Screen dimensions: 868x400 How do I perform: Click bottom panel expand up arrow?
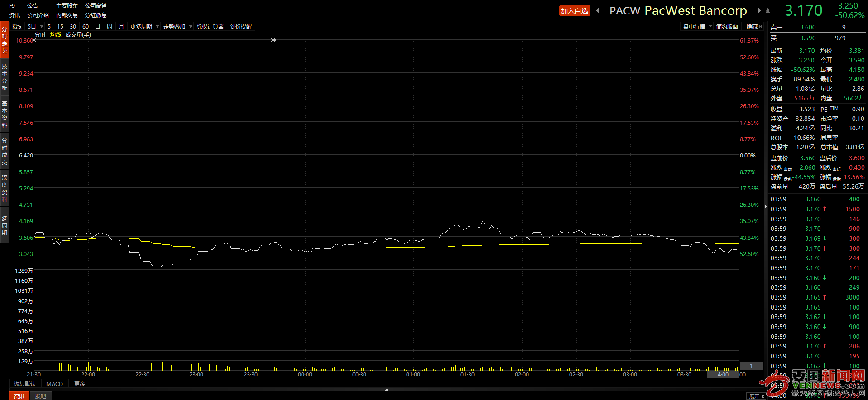tap(387, 390)
